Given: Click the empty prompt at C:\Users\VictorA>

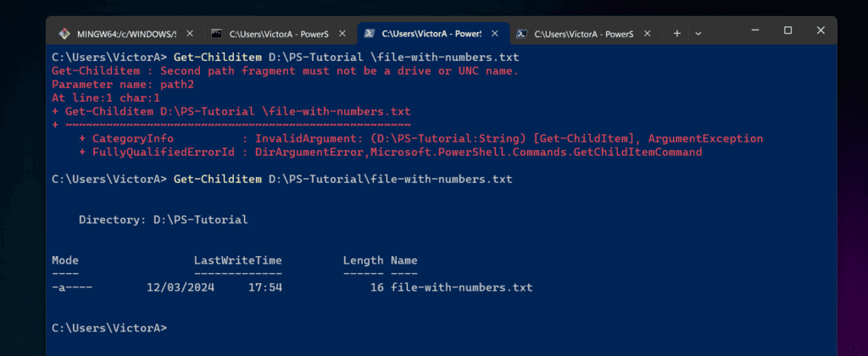Looking at the screenshot, I should coord(109,328).
